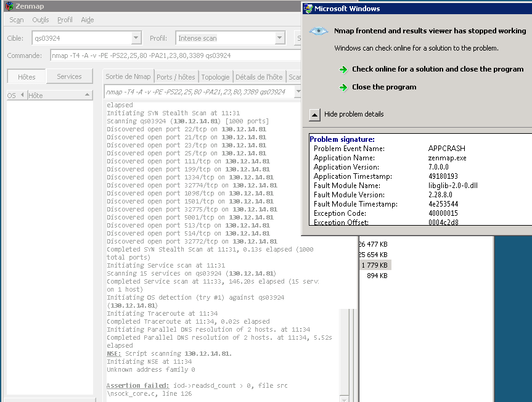Open the Cible target dropdown
The height and width of the screenshot is (402, 532).
(x=136, y=38)
